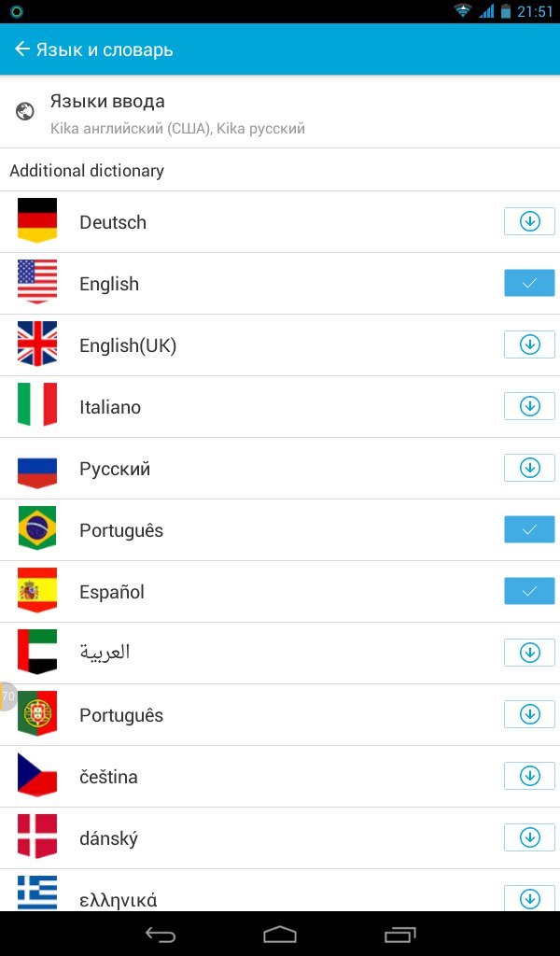Image resolution: width=560 pixels, height=956 pixels.
Task: Download the Italiano dictionary
Action: click(529, 407)
